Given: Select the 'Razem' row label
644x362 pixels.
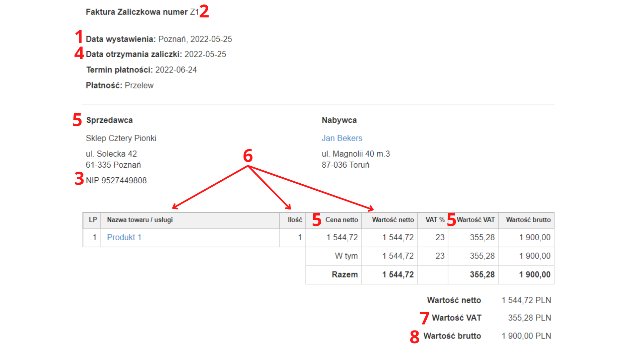Looking at the screenshot, I should point(345,275).
